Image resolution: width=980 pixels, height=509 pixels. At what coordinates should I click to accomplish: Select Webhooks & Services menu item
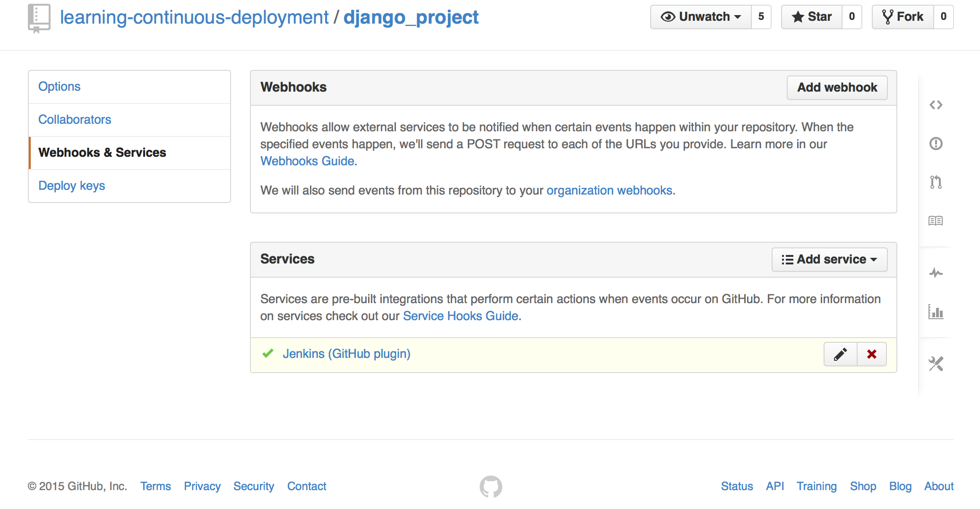click(129, 153)
